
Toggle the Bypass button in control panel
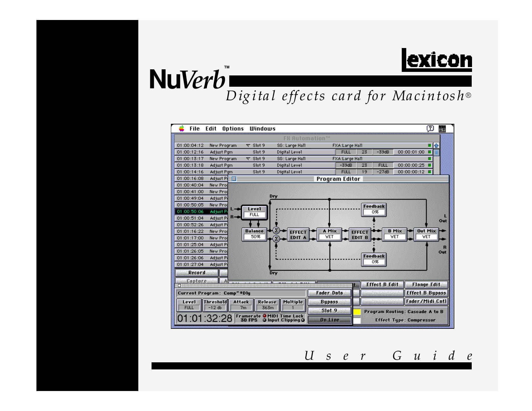click(330, 302)
